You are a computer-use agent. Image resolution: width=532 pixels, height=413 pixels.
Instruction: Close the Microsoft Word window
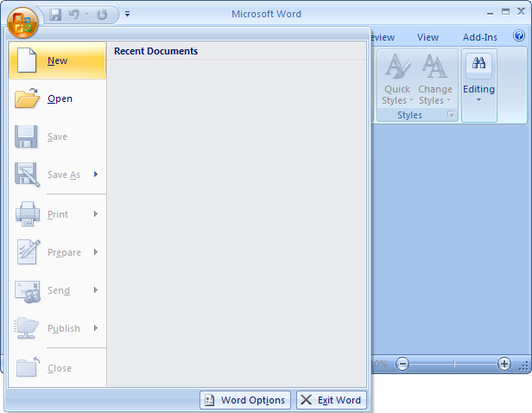pyautogui.click(x=521, y=11)
